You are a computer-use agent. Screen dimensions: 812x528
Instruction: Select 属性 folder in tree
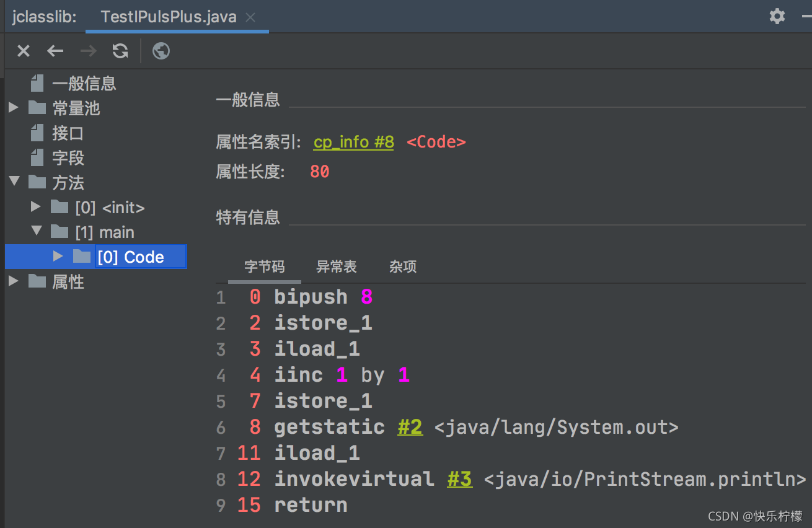pyautogui.click(x=68, y=282)
